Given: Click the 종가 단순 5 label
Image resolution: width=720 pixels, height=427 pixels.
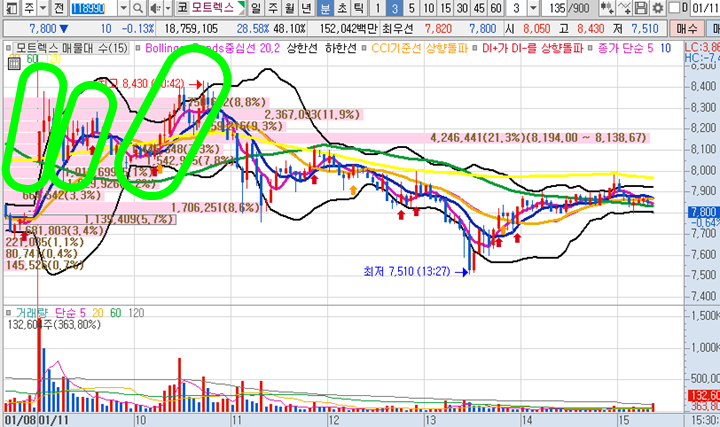Looking at the screenshot, I should click(x=625, y=48).
